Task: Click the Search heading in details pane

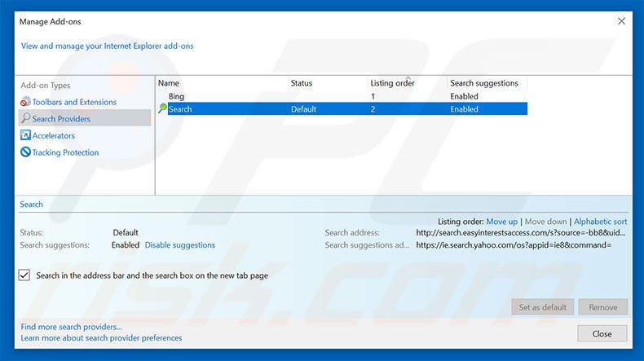Action: click(31, 204)
